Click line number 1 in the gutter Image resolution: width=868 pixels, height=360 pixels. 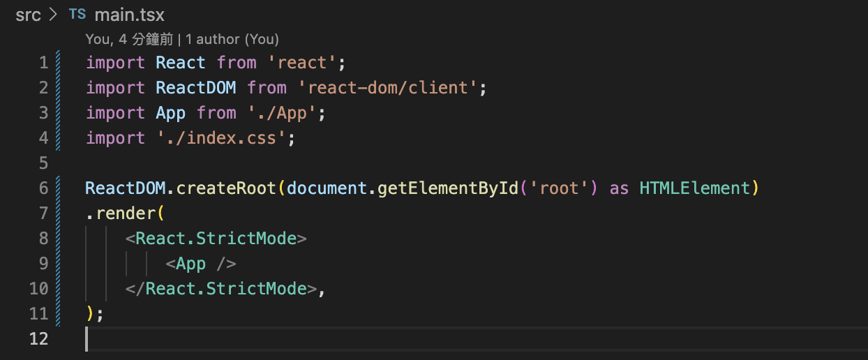tap(43, 63)
